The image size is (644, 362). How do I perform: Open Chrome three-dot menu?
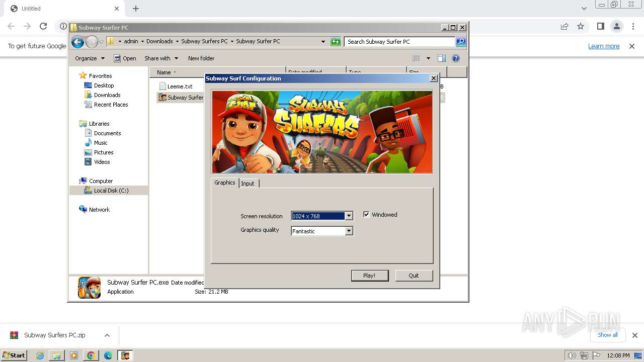[x=633, y=26]
